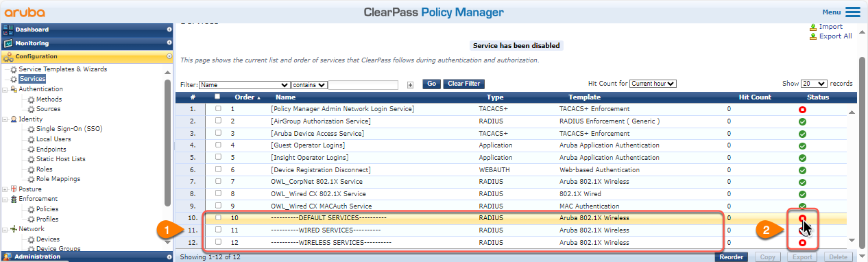
Task: Click the Monitoring section icon
Action: click(x=8, y=43)
